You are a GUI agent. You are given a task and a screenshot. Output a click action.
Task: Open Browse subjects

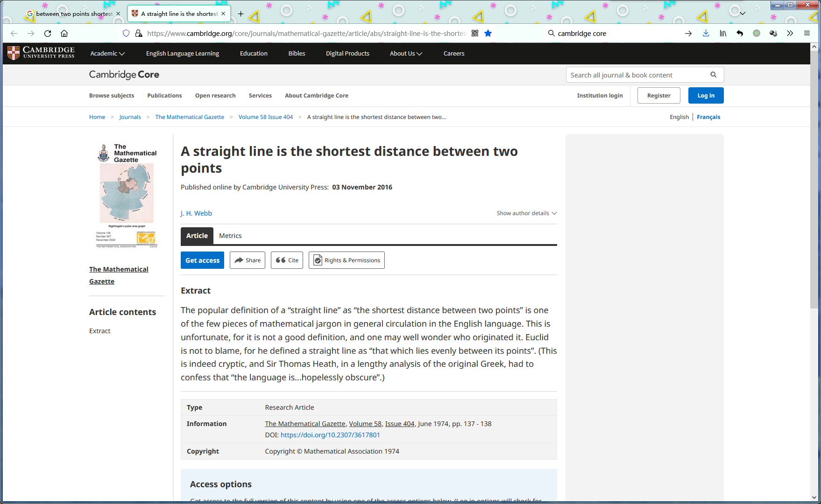[112, 96]
